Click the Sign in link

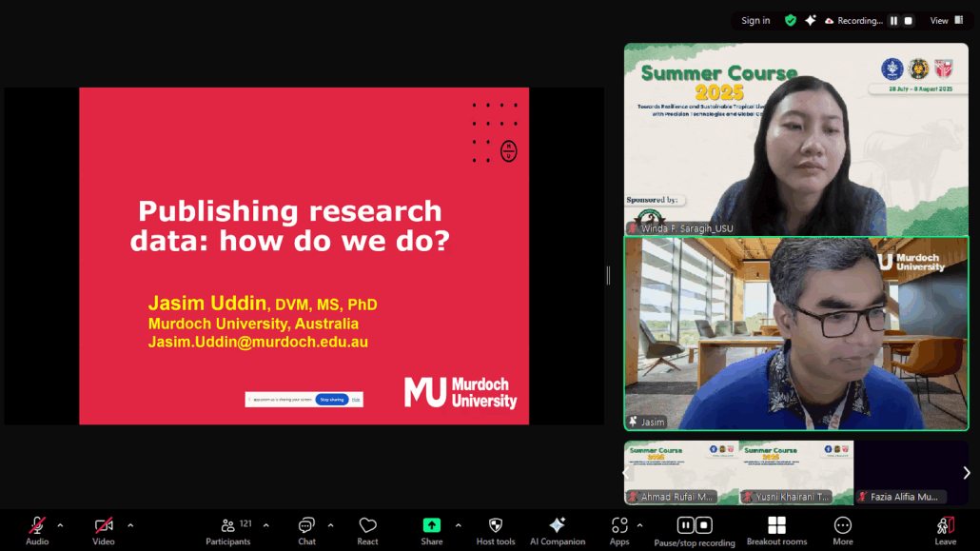(755, 20)
